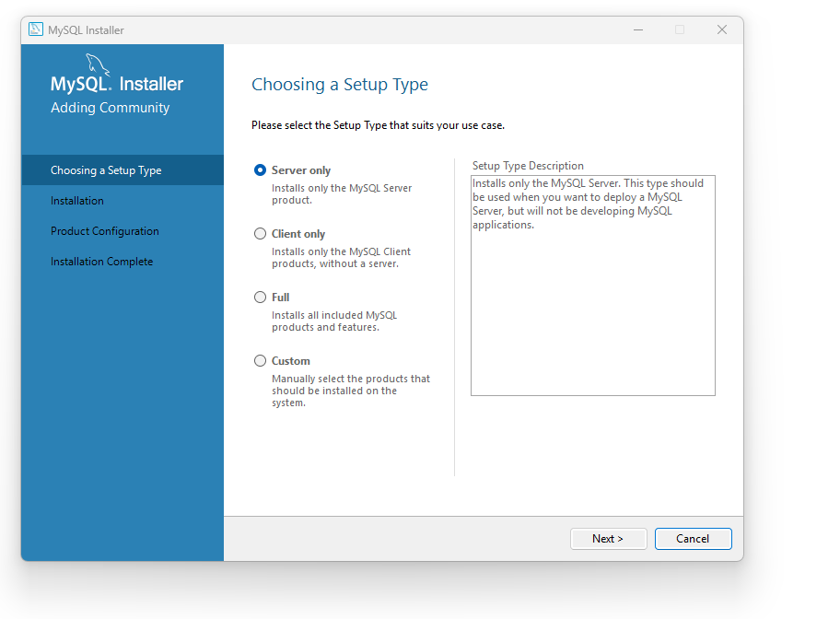Cancel the MySQL installation
Viewport: 840px width, 619px height.
point(693,539)
